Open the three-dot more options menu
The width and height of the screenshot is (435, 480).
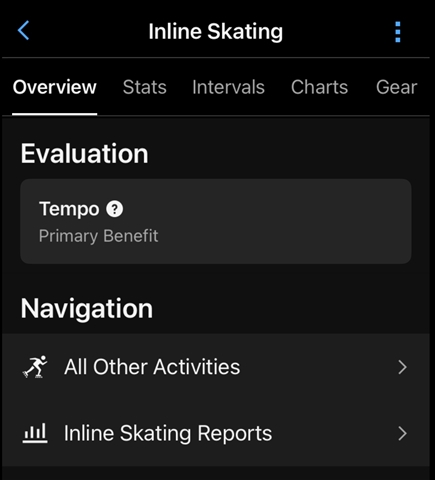click(397, 32)
